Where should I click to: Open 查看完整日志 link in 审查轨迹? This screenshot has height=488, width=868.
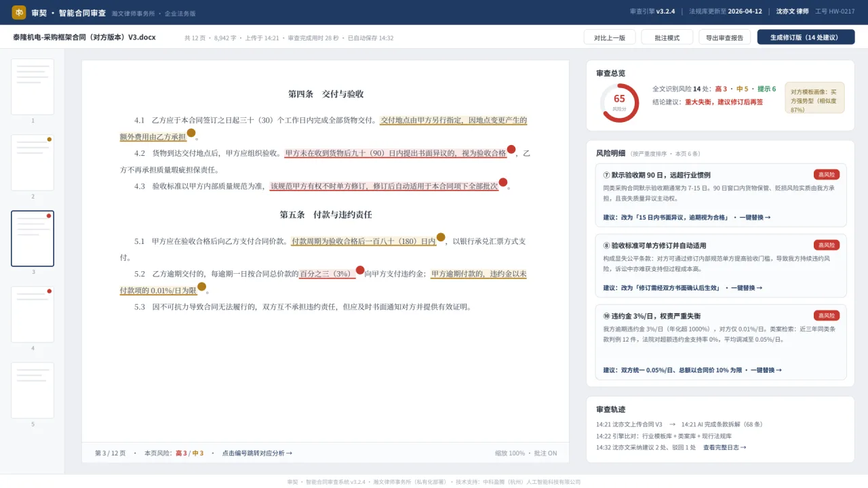coord(724,447)
